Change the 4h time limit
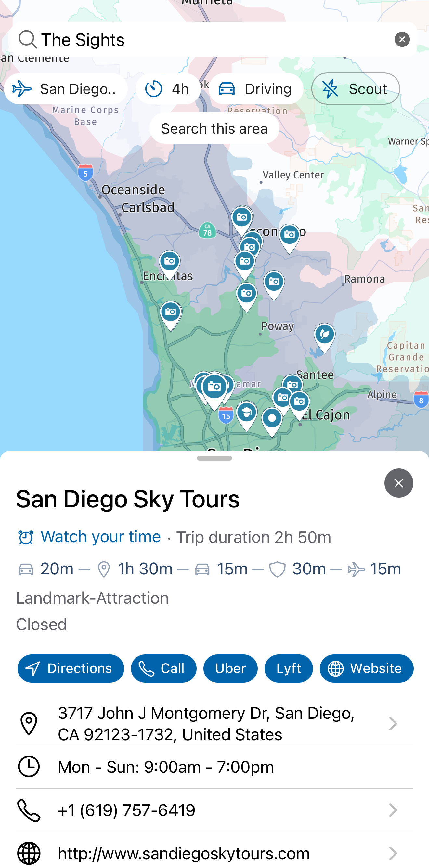 tap(168, 89)
